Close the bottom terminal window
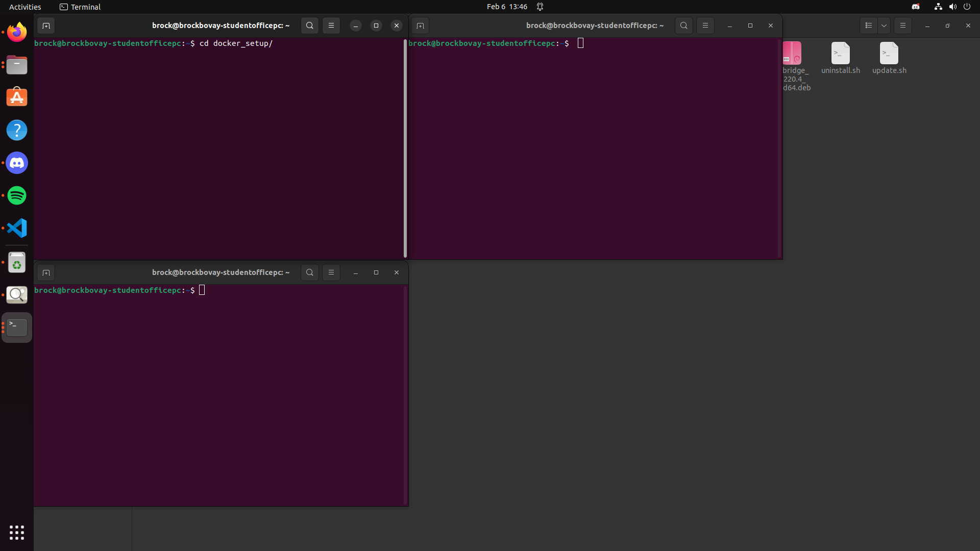 (x=397, y=272)
